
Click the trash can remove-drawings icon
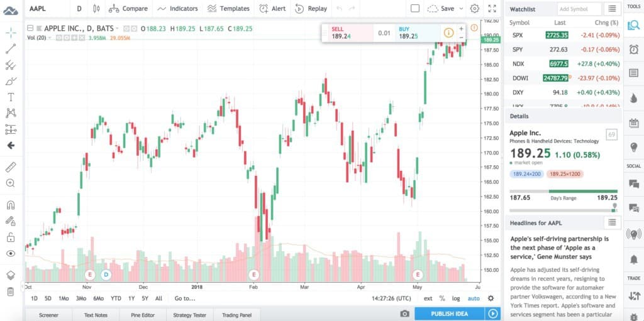pyautogui.click(x=11, y=291)
